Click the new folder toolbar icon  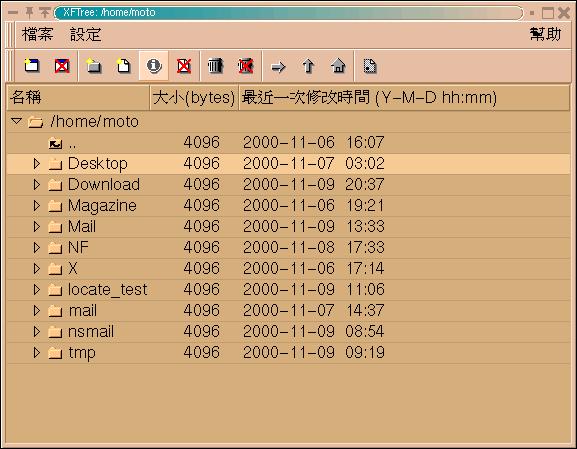tap(93, 66)
